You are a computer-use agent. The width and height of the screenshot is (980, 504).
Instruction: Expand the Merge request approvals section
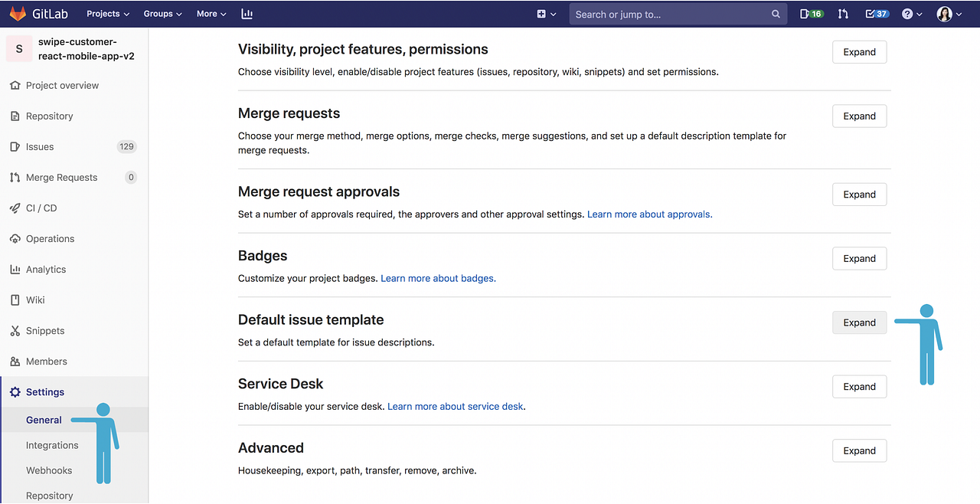pos(859,195)
